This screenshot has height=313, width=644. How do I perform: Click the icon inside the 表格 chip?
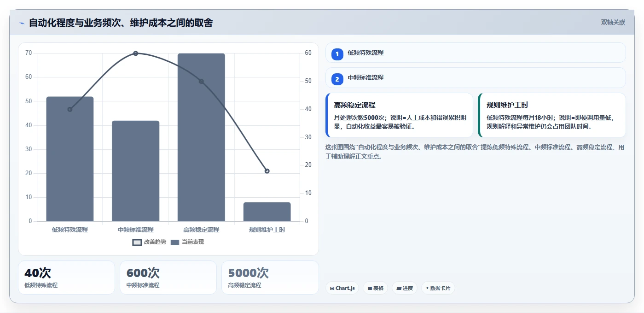[x=370, y=289]
